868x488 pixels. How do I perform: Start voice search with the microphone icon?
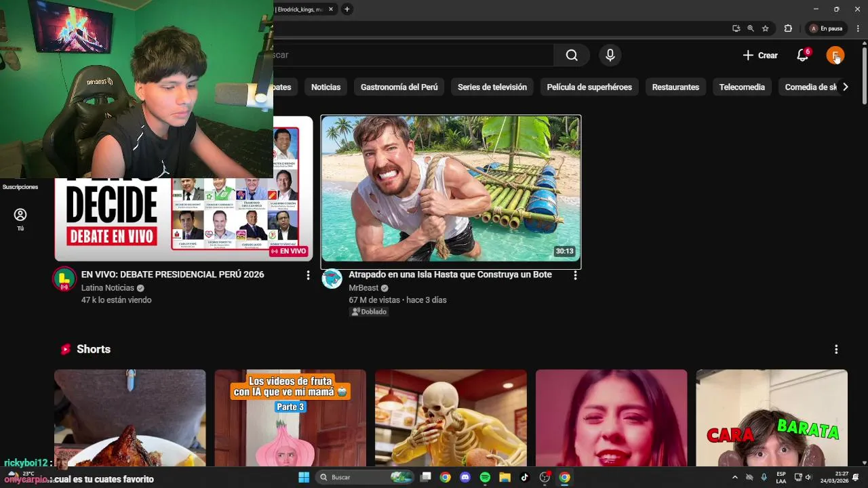tap(610, 56)
